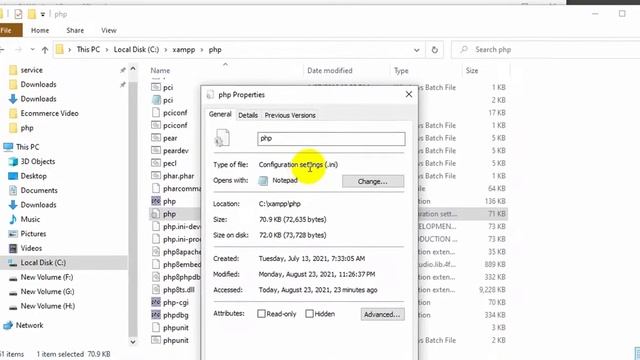Open the address bar history dropdown
Image resolution: width=640 pixels, height=360 pixels.
tap(416, 50)
